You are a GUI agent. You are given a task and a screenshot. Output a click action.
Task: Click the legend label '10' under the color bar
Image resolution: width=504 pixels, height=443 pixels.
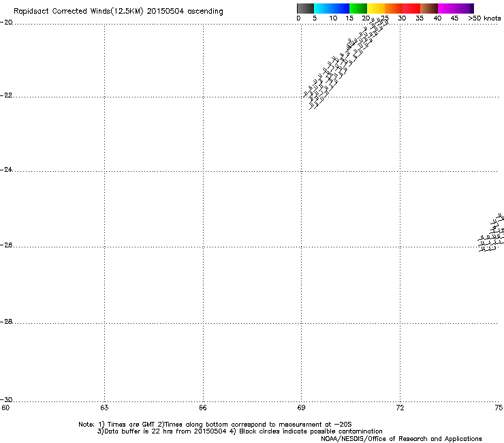pyautogui.click(x=333, y=18)
